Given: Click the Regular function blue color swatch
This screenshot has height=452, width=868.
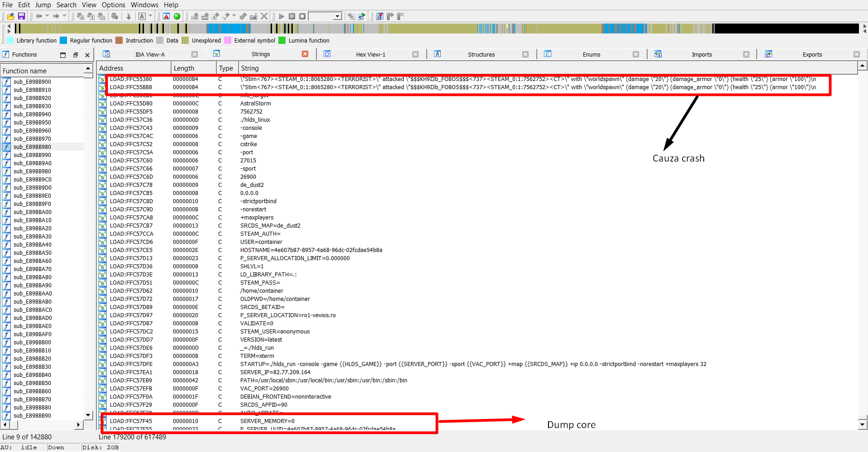Looking at the screenshot, I should tap(63, 41).
